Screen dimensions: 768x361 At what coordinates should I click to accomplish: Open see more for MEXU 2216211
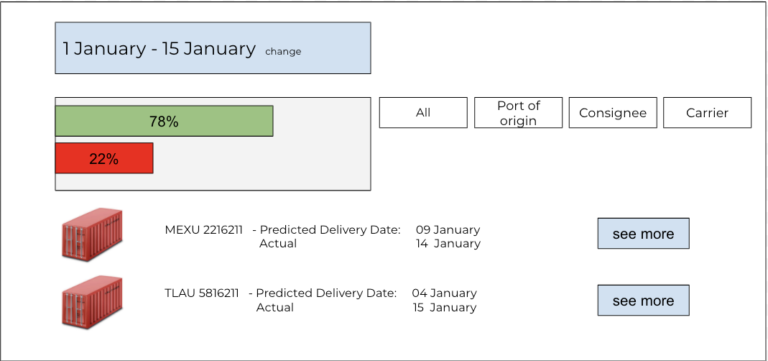[x=643, y=234]
